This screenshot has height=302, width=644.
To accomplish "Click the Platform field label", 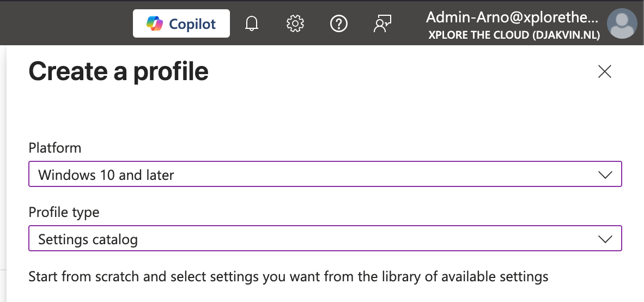I will tap(54, 148).
